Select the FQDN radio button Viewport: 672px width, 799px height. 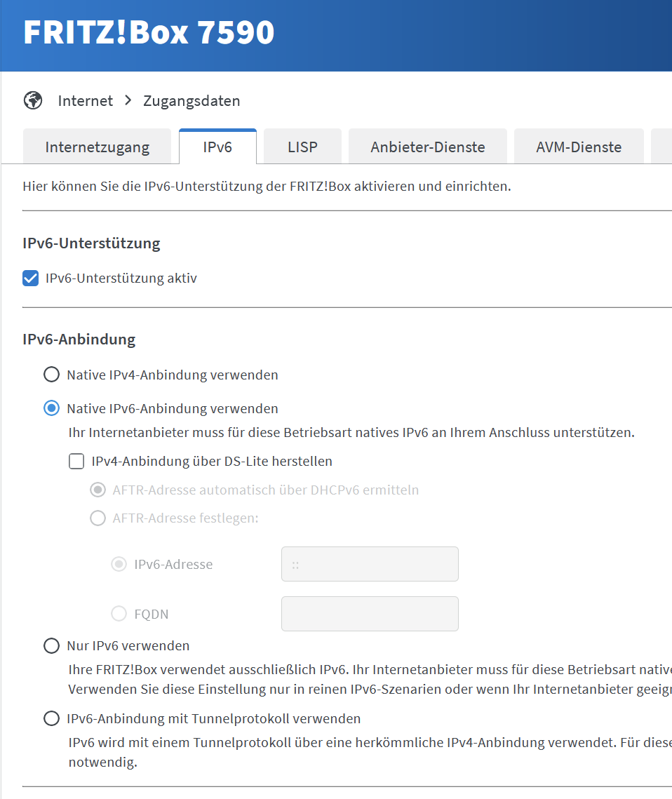point(119,614)
